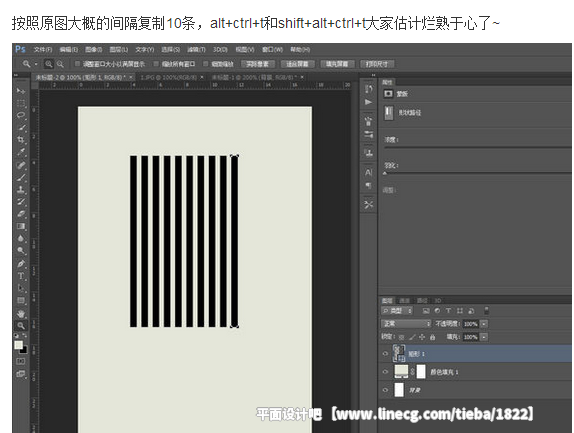574x433 pixels.
Task: Click the text layer filter icon (T)
Action: (x=448, y=311)
